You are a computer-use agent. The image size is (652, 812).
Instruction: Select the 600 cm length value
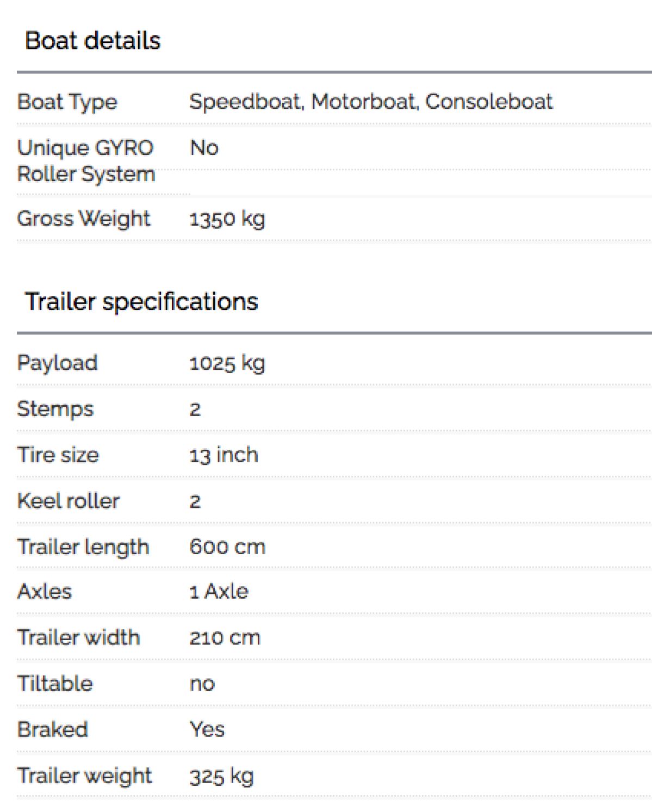tap(227, 547)
